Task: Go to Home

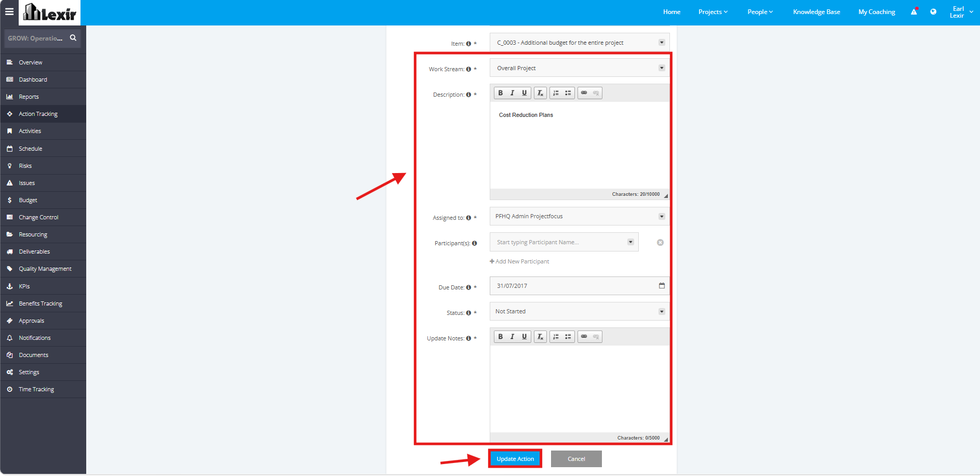Action: 672,12
